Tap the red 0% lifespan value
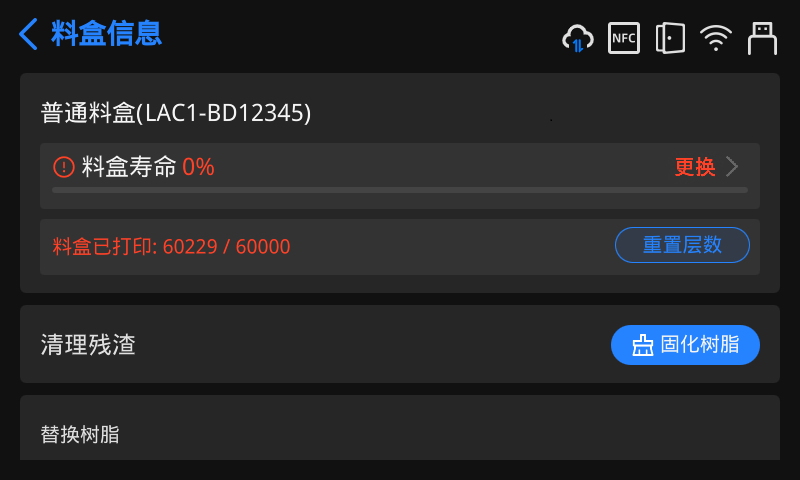Image resolution: width=800 pixels, height=480 pixels. (198, 167)
